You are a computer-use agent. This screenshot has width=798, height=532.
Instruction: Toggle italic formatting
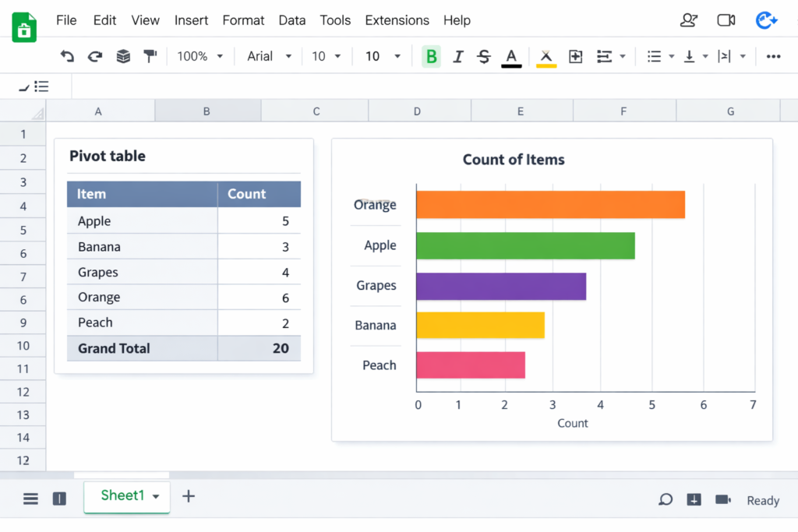[458, 56]
